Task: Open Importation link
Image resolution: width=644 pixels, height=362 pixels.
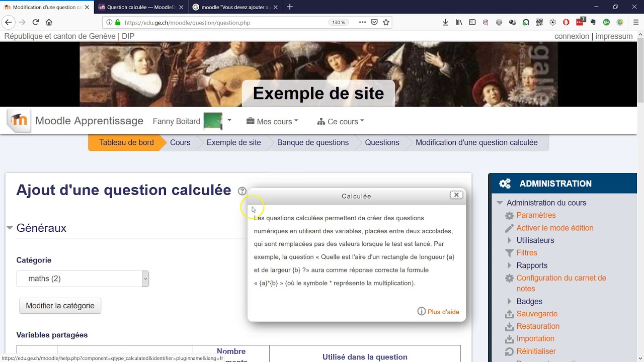Action: tap(535, 339)
